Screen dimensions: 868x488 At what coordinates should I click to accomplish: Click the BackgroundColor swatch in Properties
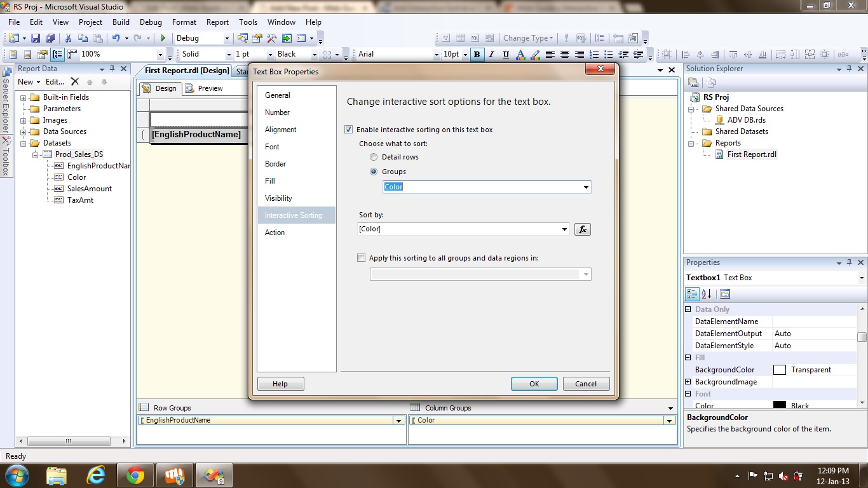[779, 370]
